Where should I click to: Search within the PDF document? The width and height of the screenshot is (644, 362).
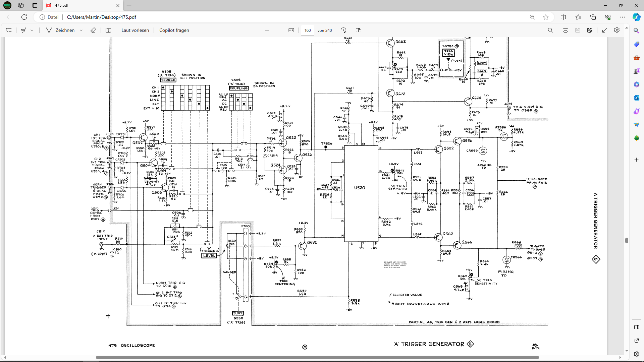pyautogui.click(x=550, y=30)
